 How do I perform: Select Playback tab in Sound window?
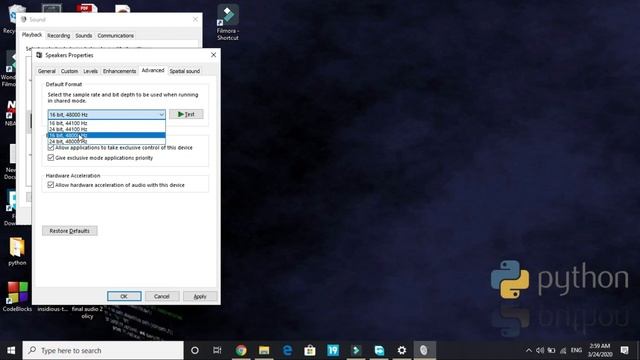[32, 35]
